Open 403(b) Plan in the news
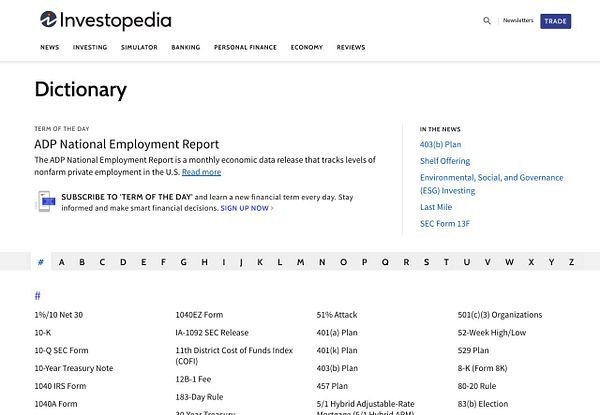600x415 pixels. coord(440,145)
